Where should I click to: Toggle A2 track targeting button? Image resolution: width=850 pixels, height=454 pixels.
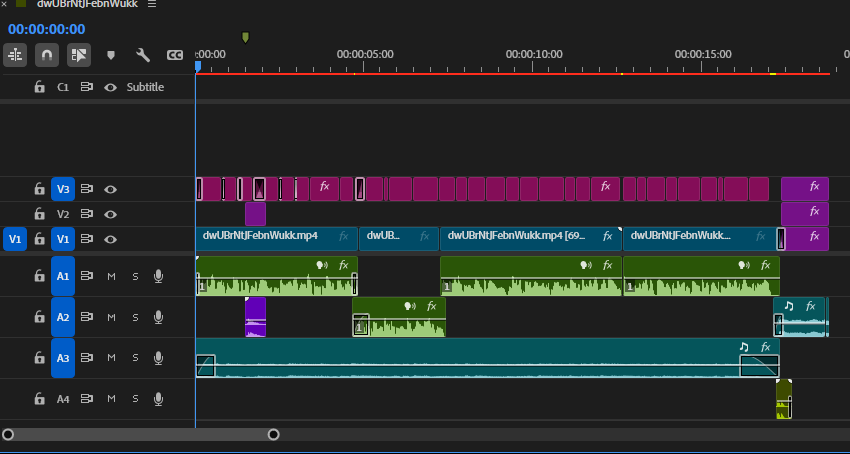pos(63,317)
